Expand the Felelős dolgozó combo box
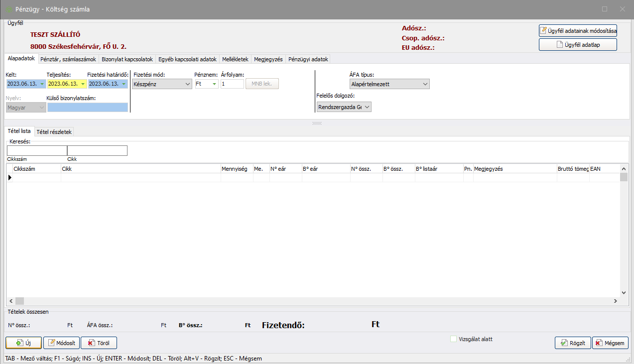 [x=367, y=107]
